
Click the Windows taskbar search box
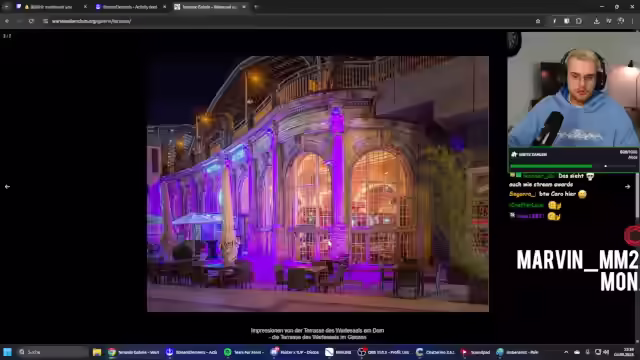click(53, 352)
